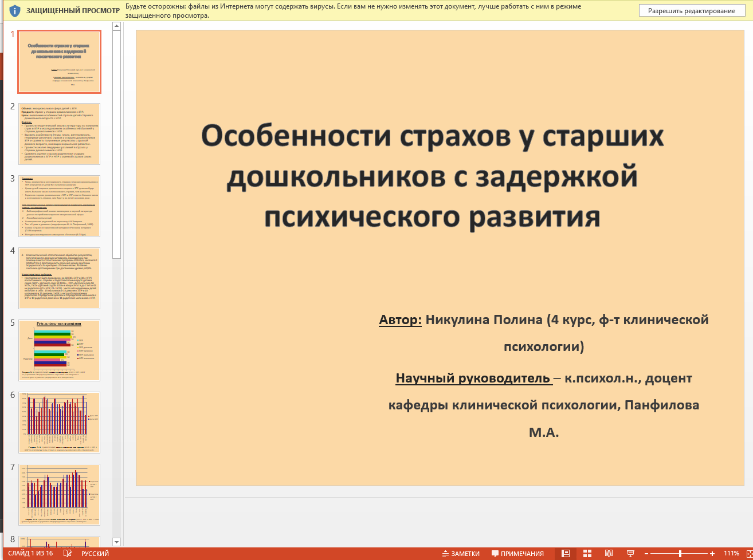Click Научный руководитель text on slide
This screenshot has height=560, width=753.
pos(473,378)
